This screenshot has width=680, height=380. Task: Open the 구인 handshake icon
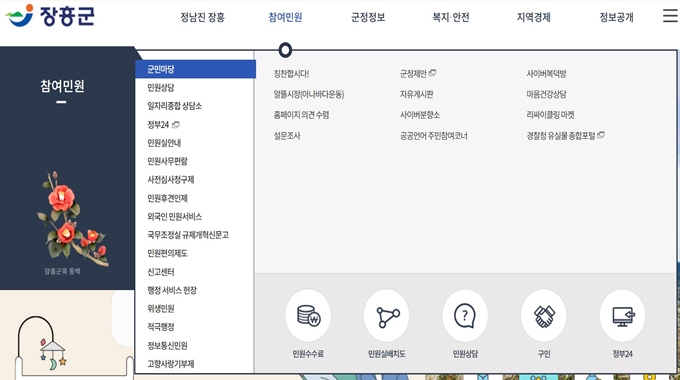coord(543,315)
